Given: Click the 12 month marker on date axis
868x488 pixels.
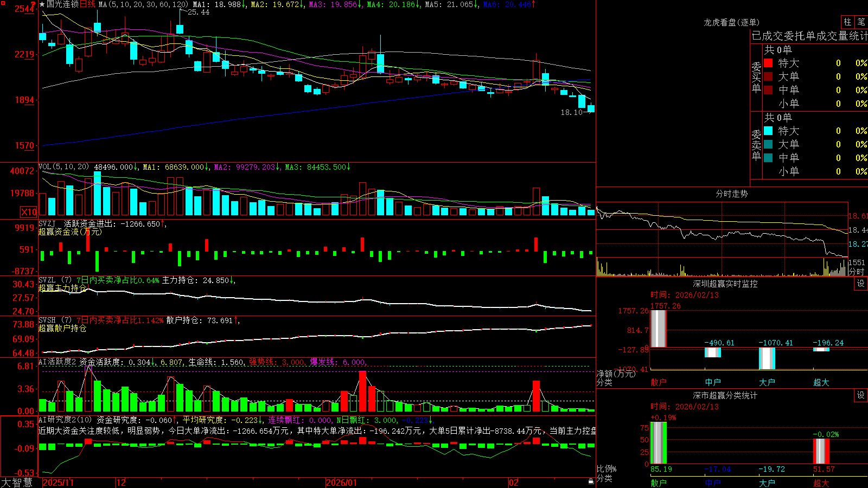Looking at the screenshot, I should [x=122, y=483].
